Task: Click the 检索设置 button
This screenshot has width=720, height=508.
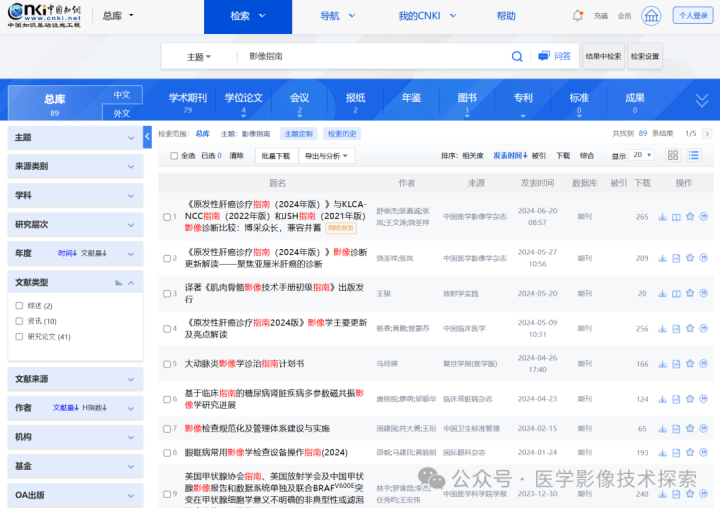Action: tap(645, 56)
